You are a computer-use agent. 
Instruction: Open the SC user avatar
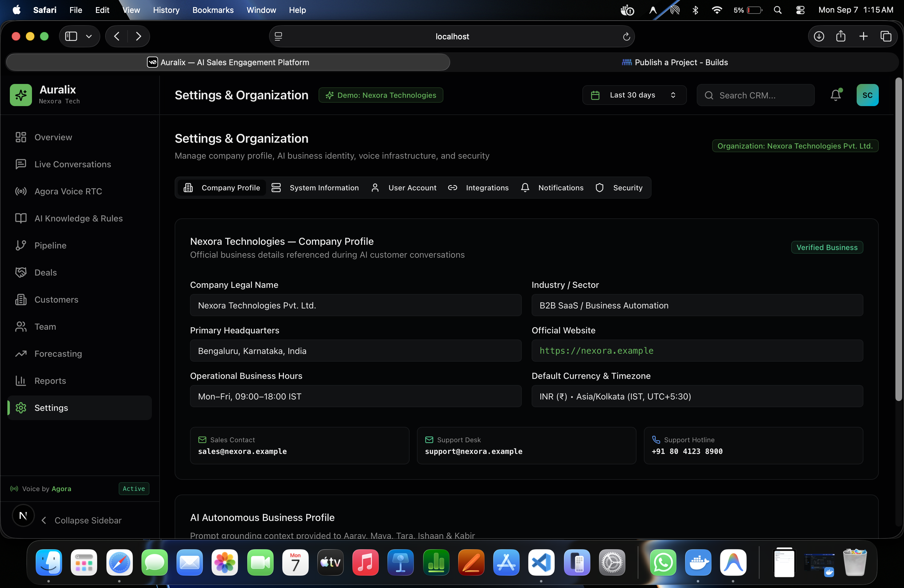867,95
